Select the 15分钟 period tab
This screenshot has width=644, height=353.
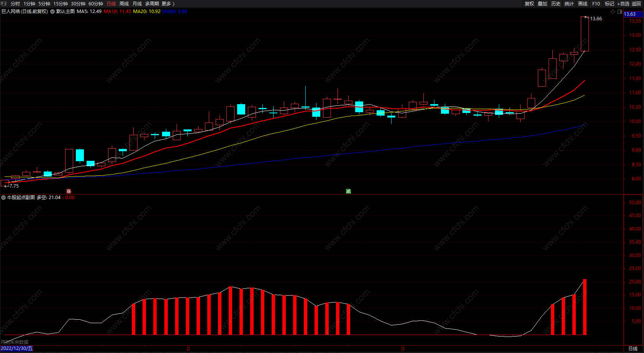(x=61, y=4)
